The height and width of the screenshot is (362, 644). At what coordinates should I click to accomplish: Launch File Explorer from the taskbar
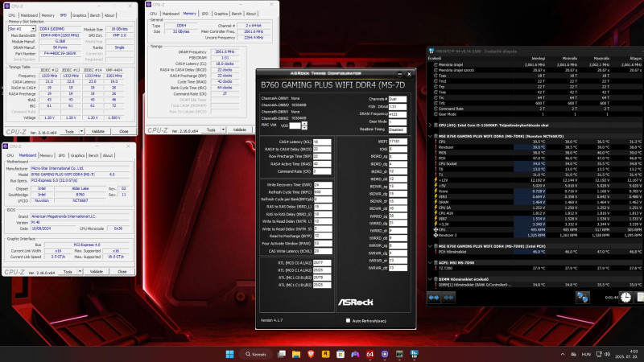tap(296, 354)
